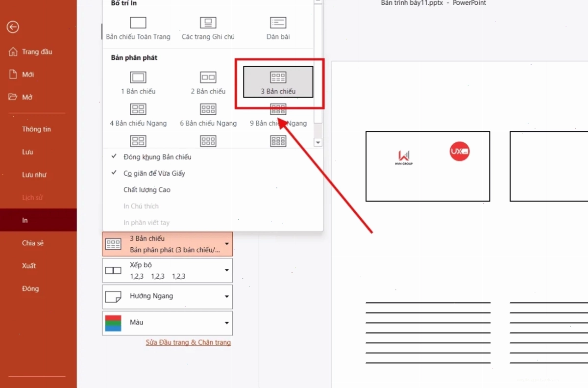The height and width of the screenshot is (388, 588).
Task: Choose 4 Bản chiếu Ngang handout
Action: point(138,115)
